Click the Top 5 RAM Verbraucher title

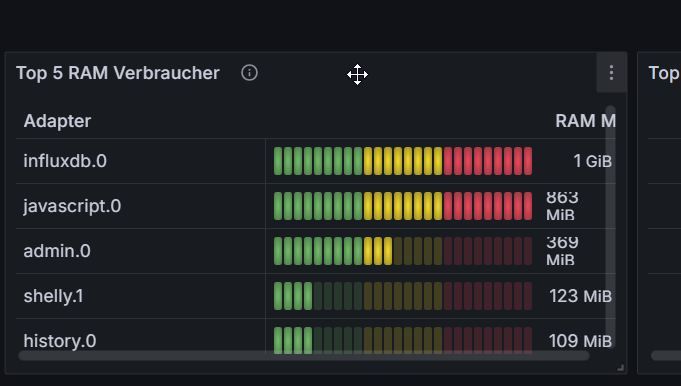pos(118,73)
